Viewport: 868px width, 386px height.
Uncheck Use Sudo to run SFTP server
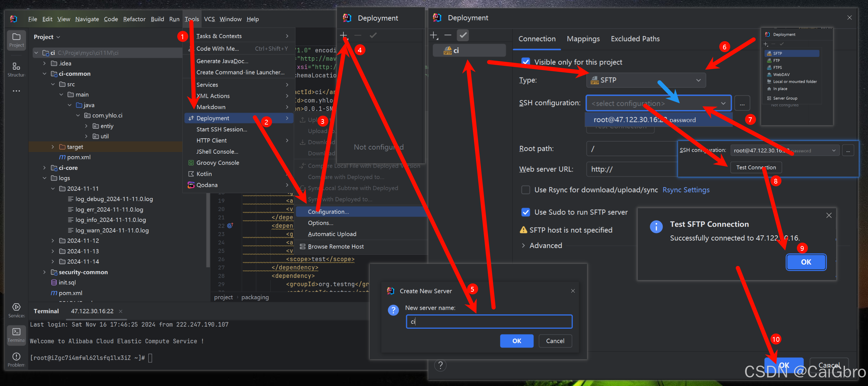coord(526,212)
